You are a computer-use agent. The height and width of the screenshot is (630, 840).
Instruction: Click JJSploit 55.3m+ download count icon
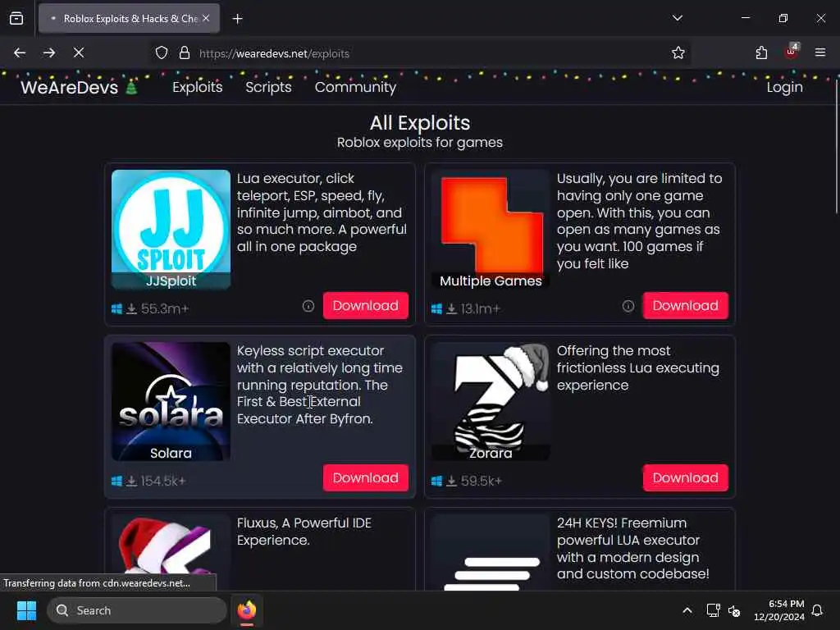pos(131,308)
